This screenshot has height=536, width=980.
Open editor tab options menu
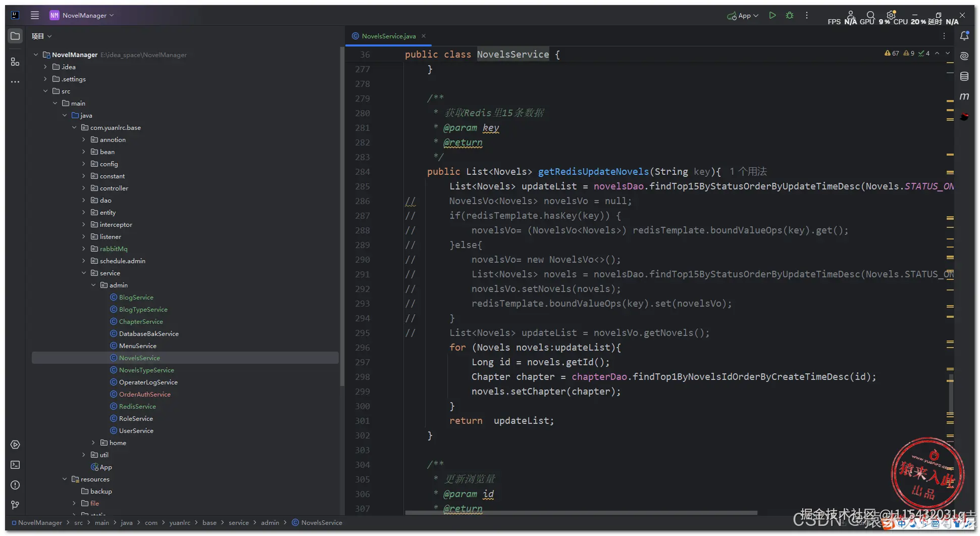tap(944, 36)
